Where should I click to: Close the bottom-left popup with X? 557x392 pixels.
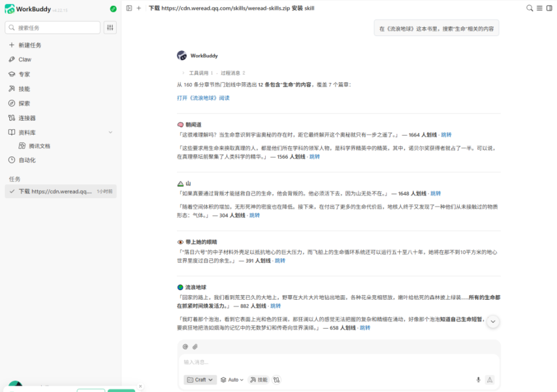point(140,386)
